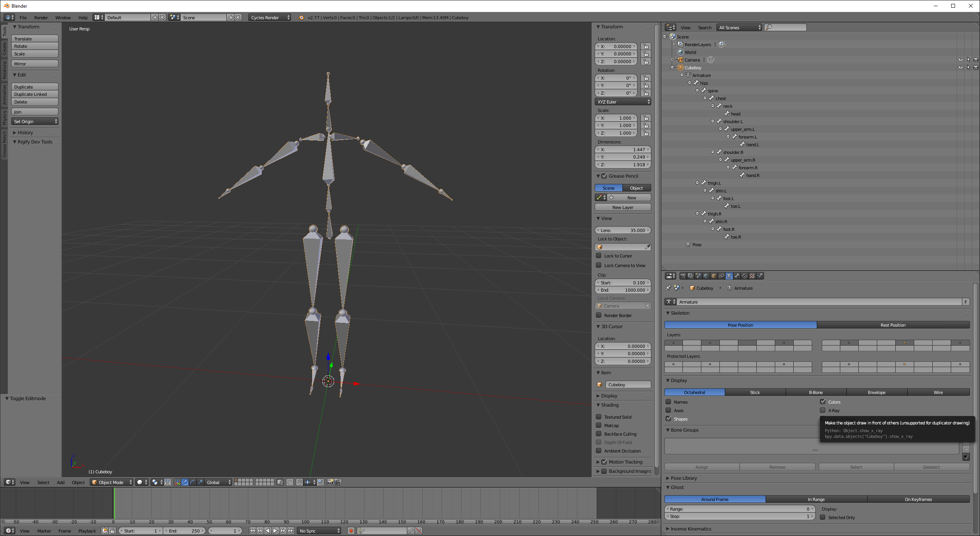Open the Bone properties tab
The image size is (980, 536).
(737, 276)
